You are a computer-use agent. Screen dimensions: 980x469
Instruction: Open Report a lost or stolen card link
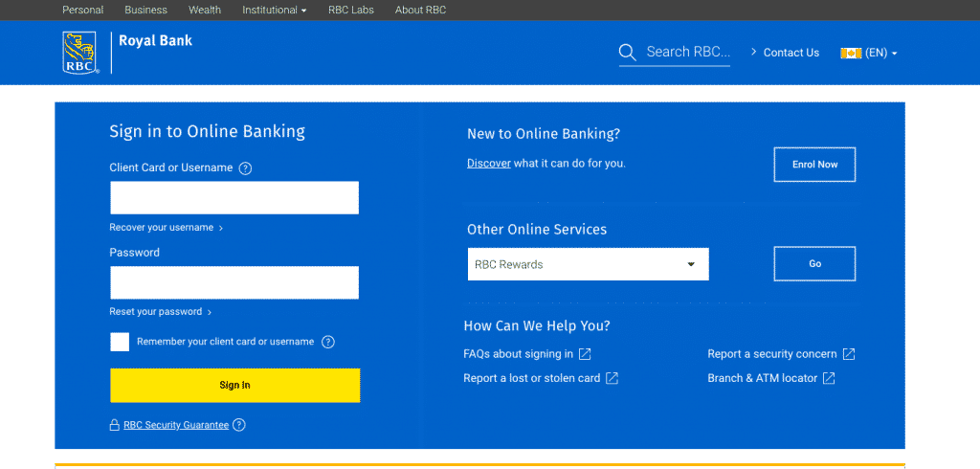pyautogui.click(x=532, y=378)
